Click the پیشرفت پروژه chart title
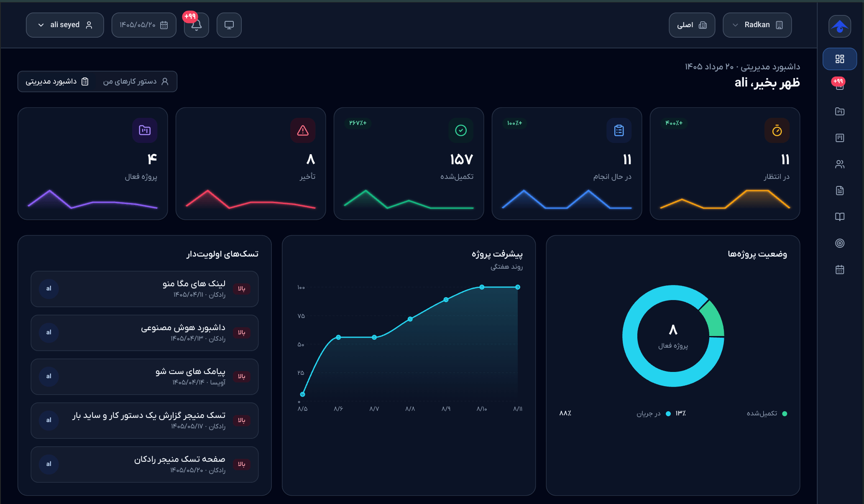 [x=497, y=254]
